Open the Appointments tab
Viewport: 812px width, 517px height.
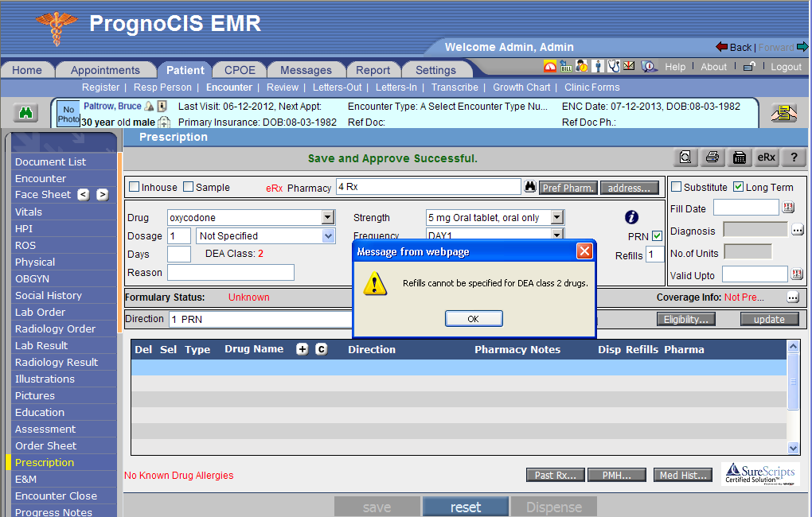[105, 70]
